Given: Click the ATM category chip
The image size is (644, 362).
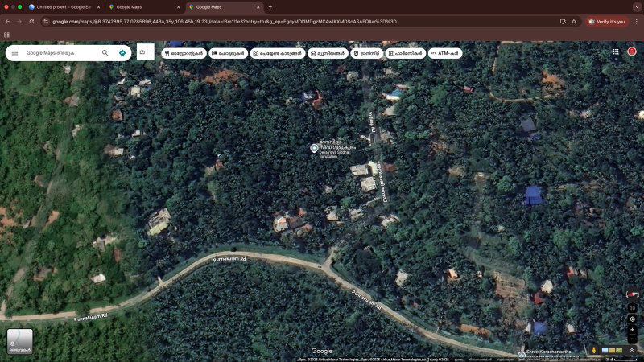Looking at the screenshot, I should (x=445, y=53).
